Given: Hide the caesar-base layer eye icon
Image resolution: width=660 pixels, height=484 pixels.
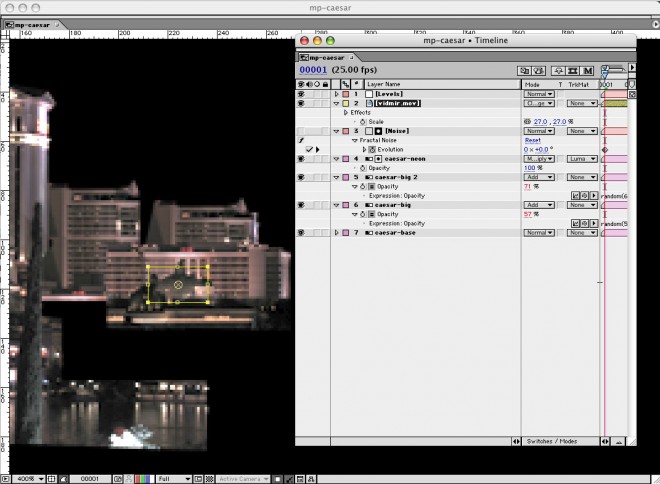Looking at the screenshot, I should point(301,232).
